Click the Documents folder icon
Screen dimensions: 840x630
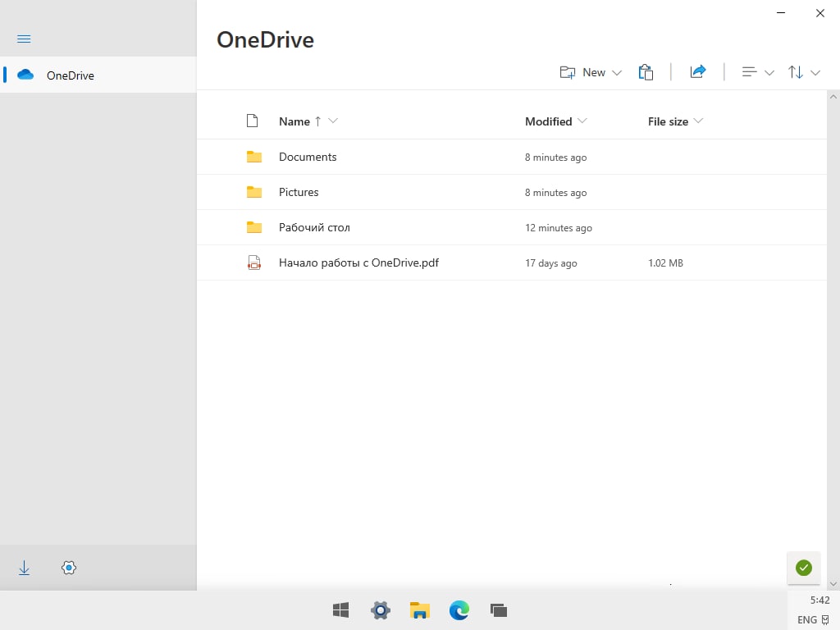(254, 157)
